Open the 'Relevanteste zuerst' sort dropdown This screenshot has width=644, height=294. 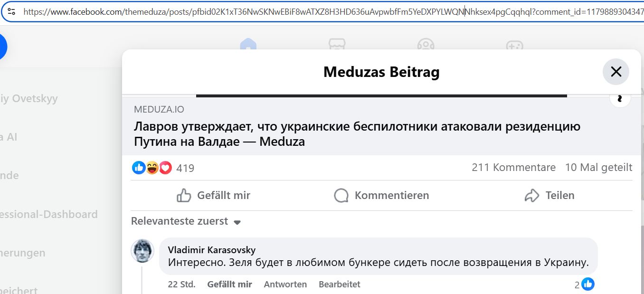click(x=185, y=221)
